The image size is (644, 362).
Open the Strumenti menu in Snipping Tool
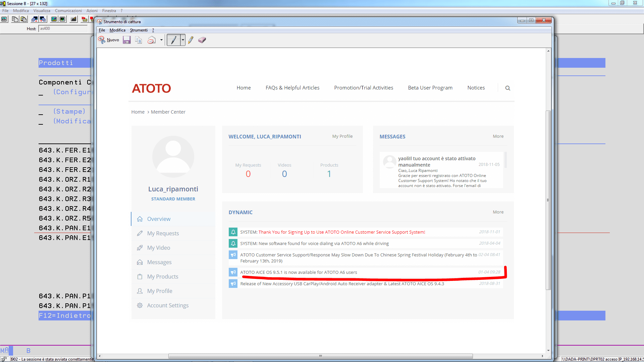click(x=139, y=30)
